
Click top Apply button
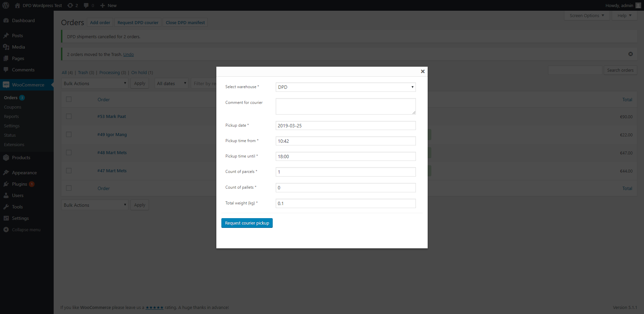coord(140,83)
